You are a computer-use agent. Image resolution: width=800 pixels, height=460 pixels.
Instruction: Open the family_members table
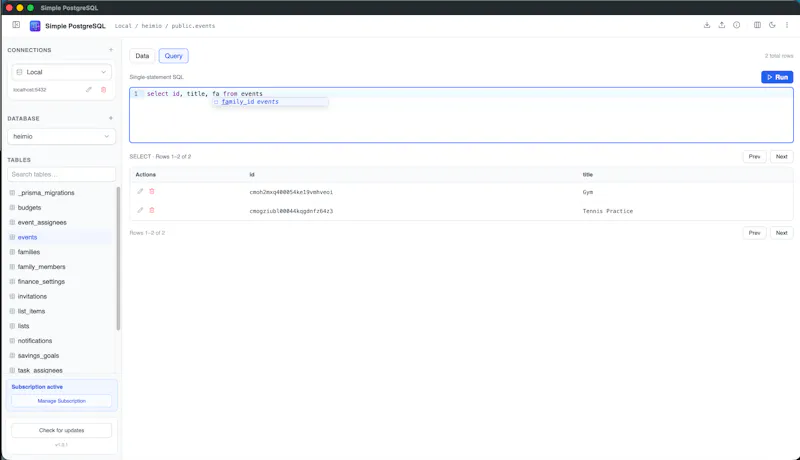41,267
